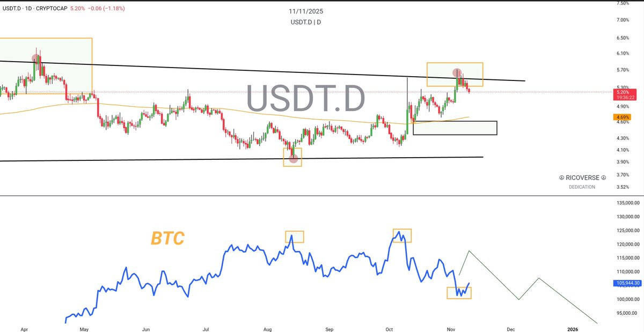Click 125,000.00 on the BTC axis
The width and height of the screenshot is (644, 332).
coord(627,231)
